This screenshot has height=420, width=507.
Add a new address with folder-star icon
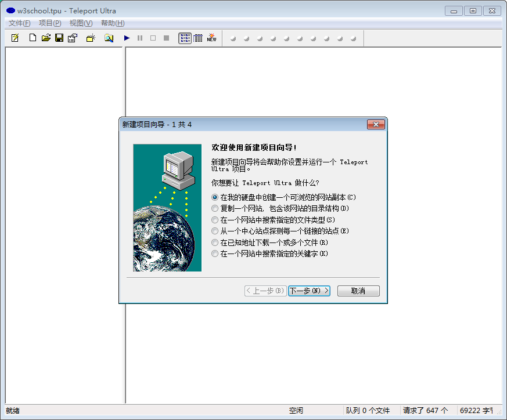pos(91,38)
